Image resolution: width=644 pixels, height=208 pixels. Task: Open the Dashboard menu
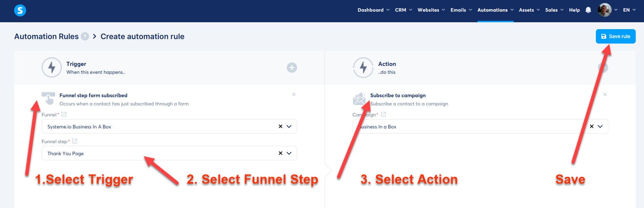374,10
